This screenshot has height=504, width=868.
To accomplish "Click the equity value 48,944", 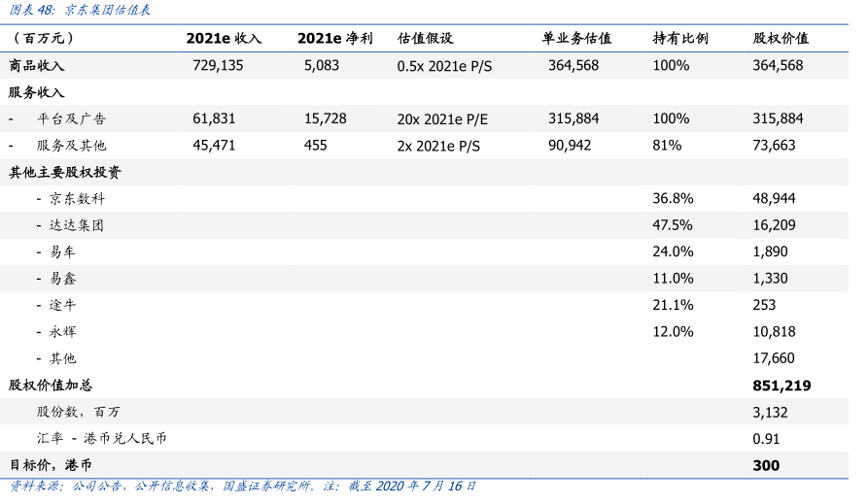I will click(x=774, y=198).
